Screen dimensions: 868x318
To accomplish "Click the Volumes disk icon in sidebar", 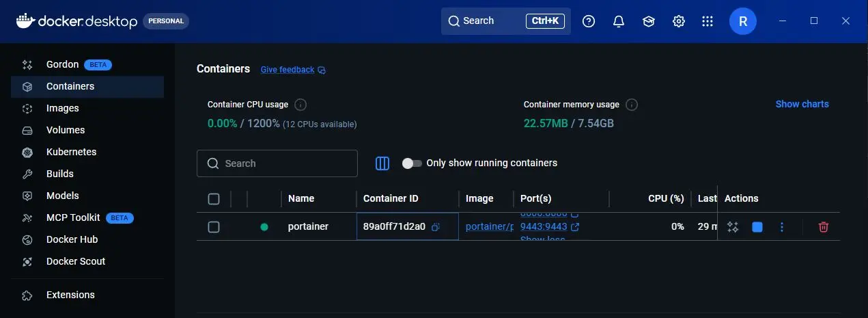I will pyautogui.click(x=27, y=131).
